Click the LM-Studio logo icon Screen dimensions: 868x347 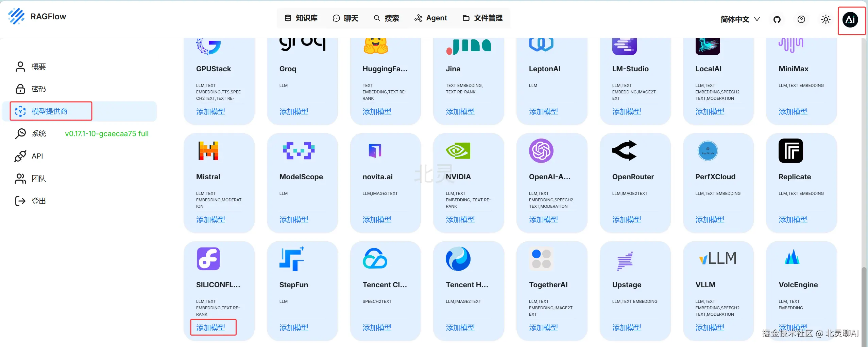(625, 46)
